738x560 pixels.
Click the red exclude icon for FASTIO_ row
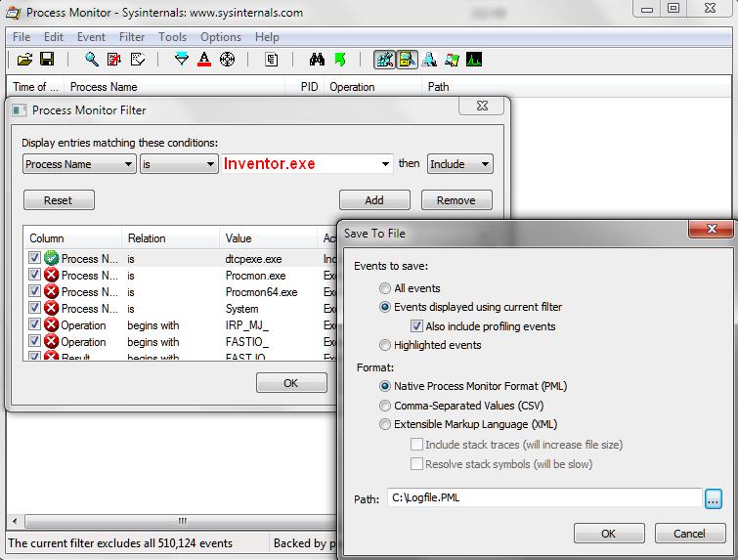click(51, 341)
